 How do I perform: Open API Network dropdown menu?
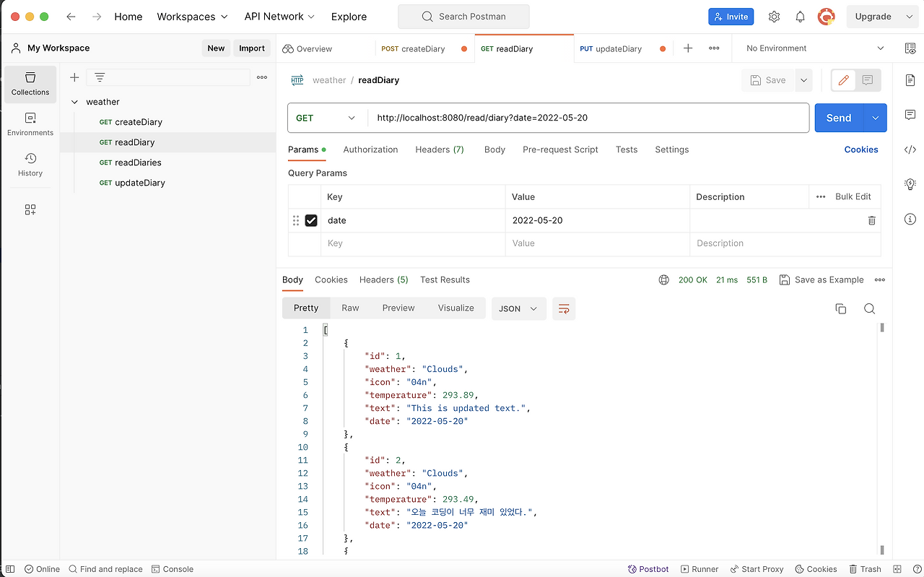tap(279, 17)
